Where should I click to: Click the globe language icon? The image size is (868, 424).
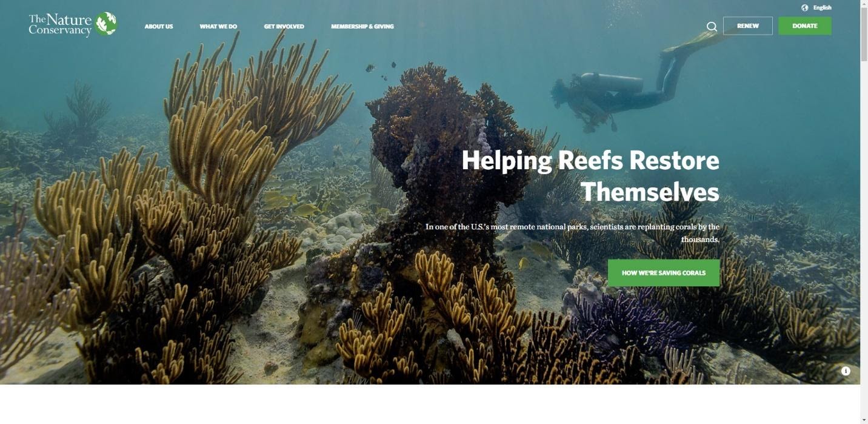point(805,8)
